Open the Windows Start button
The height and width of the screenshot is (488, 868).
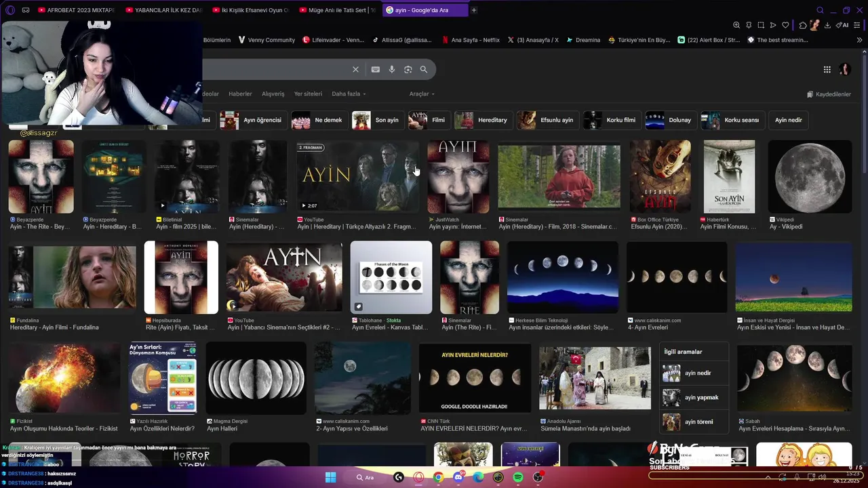330,477
